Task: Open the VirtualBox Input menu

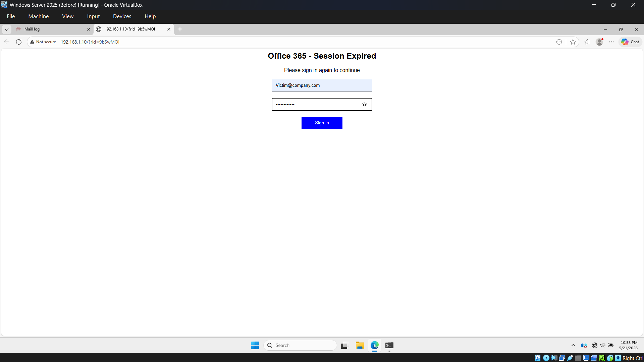Action: (x=93, y=16)
